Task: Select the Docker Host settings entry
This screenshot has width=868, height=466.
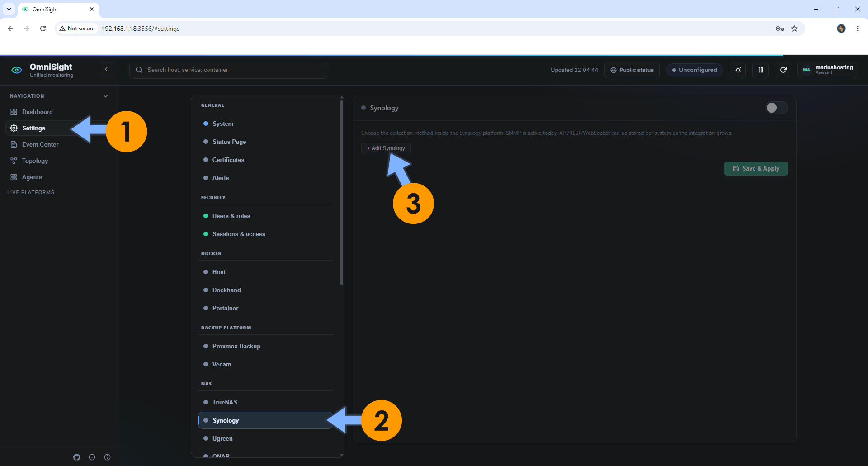Action: 265,272
